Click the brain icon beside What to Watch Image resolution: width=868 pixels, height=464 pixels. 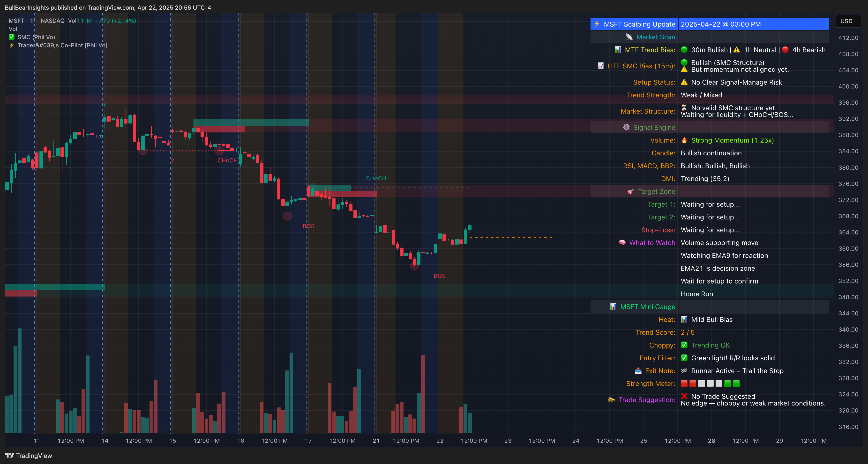(x=622, y=242)
